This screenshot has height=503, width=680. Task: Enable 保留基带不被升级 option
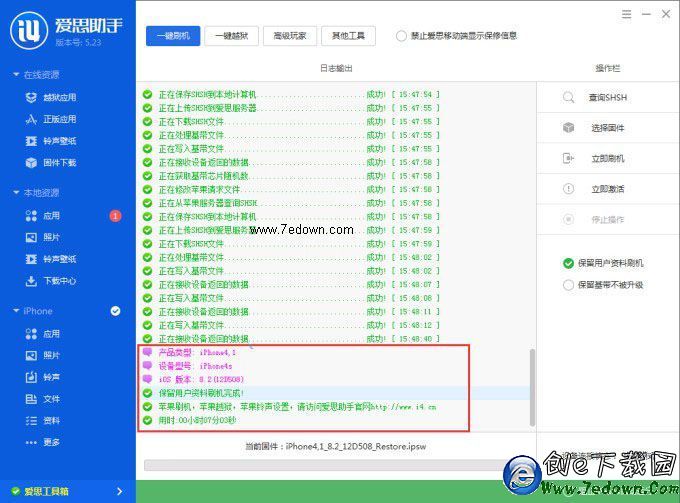(x=568, y=285)
